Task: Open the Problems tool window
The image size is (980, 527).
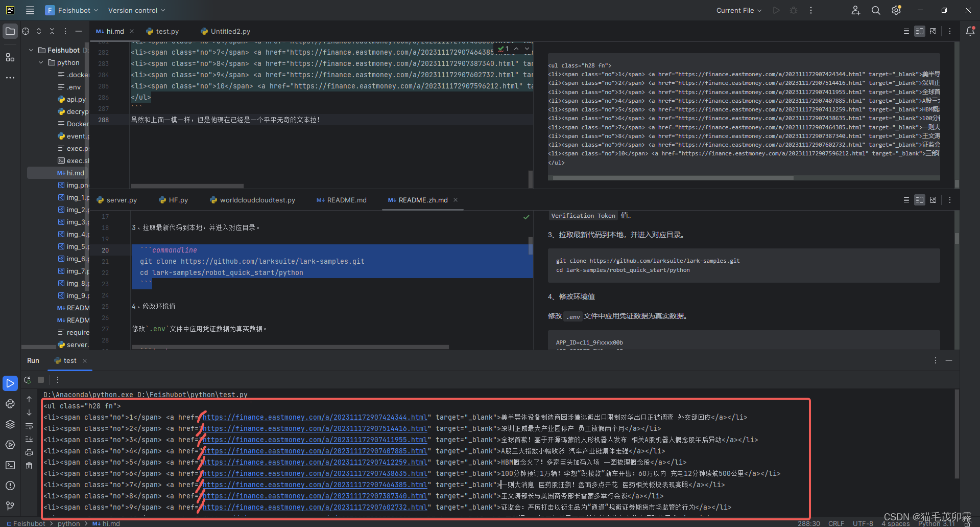Action: [x=10, y=486]
